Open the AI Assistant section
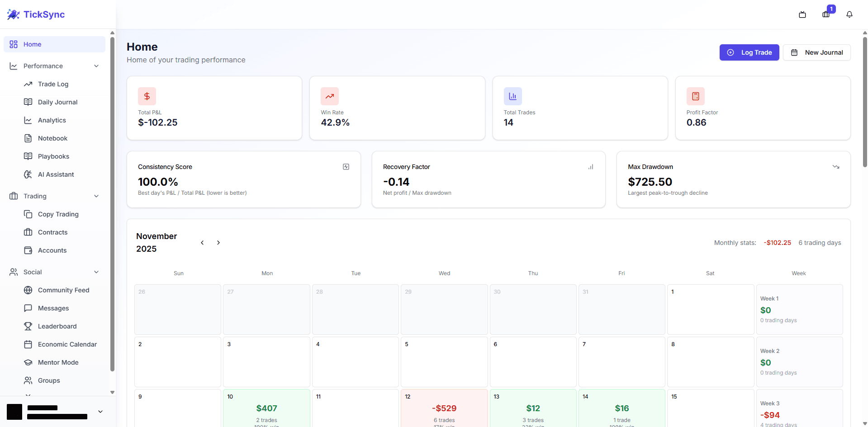This screenshot has height=427, width=868. point(56,174)
